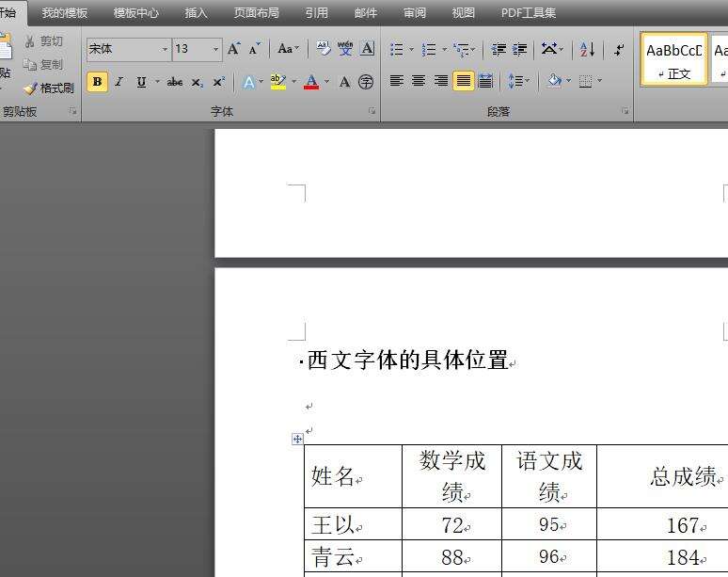Center-align the text

pyautogui.click(x=419, y=81)
